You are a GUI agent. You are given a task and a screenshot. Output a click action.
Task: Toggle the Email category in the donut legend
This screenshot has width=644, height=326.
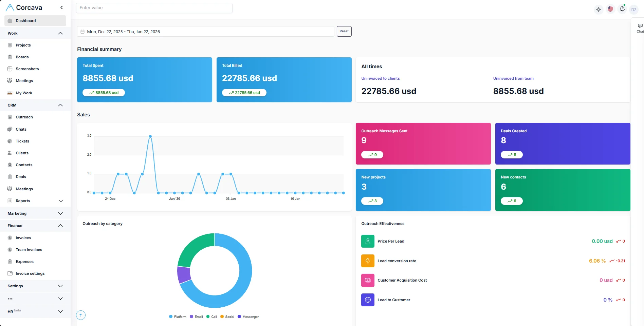[x=196, y=317]
